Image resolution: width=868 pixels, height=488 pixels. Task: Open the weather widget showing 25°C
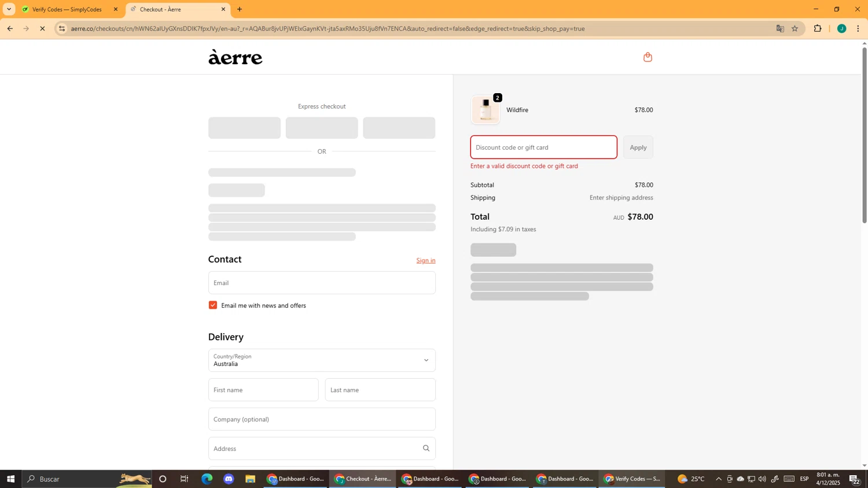(692, 479)
